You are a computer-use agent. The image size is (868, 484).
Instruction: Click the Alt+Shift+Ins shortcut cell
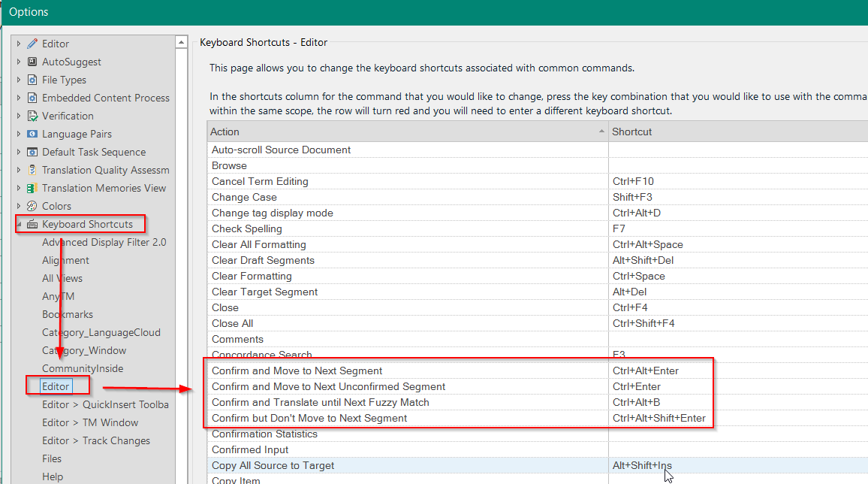coord(738,466)
